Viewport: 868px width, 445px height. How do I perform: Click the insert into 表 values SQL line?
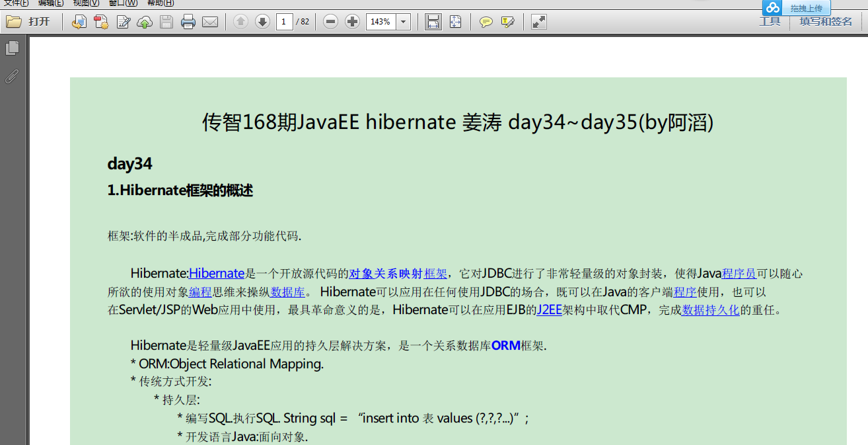(353, 418)
